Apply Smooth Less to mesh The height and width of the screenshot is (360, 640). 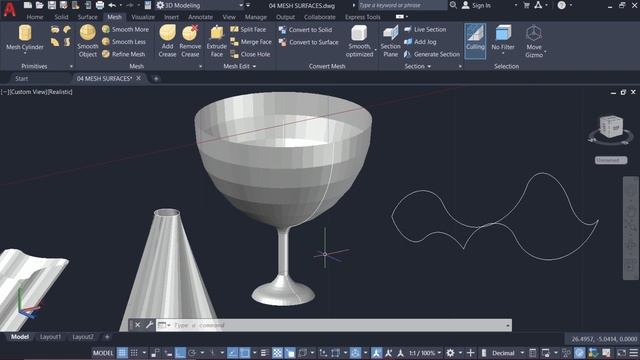pyautogui.click(x=124, y=42)
